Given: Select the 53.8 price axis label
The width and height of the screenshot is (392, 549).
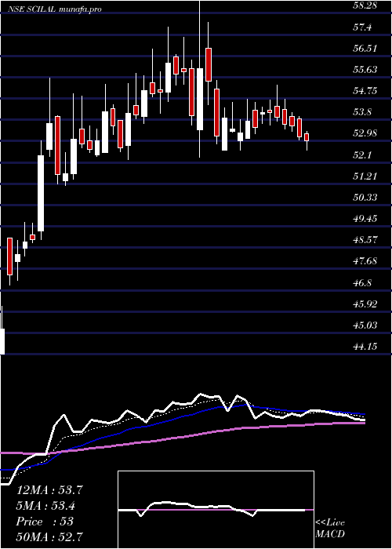Looking at the screenshot, I should pyautogui.click(x=362, y=112).
